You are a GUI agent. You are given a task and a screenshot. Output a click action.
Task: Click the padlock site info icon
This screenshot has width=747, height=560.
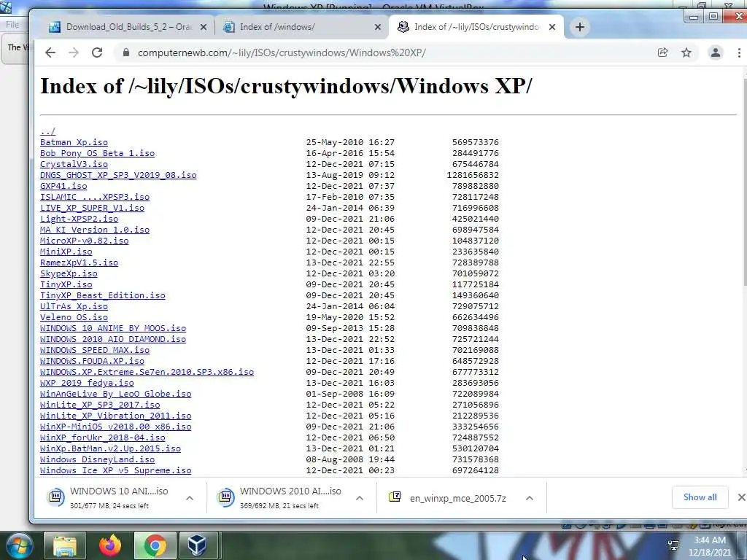[125, 52]
